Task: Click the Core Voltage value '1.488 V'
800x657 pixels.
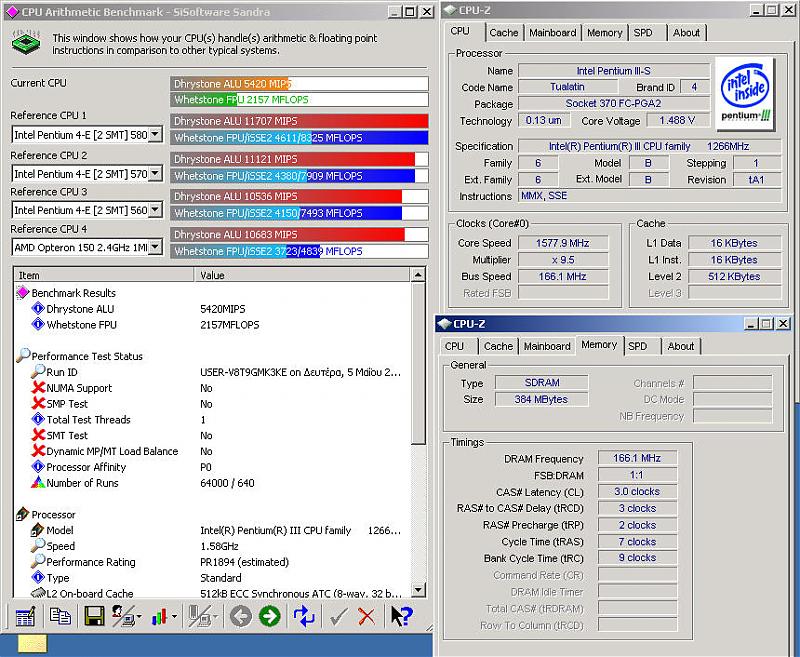Action: [678, 120]
